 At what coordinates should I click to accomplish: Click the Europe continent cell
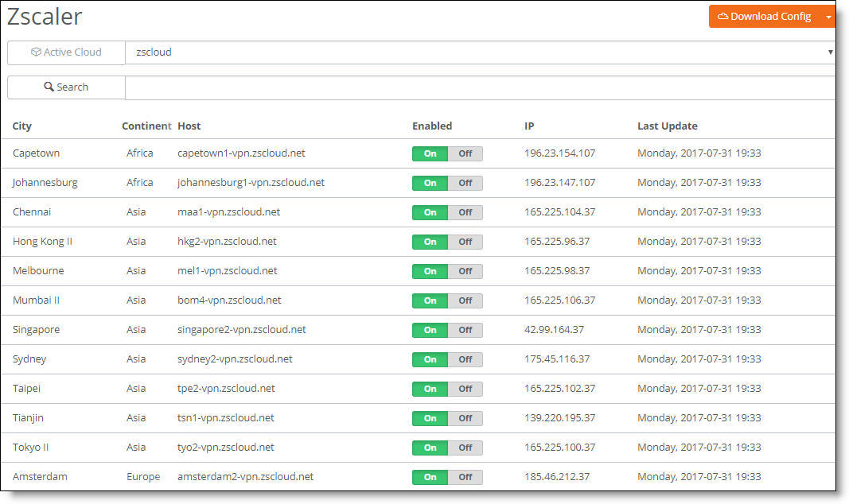pyautogui.click(x=143, y=476)
